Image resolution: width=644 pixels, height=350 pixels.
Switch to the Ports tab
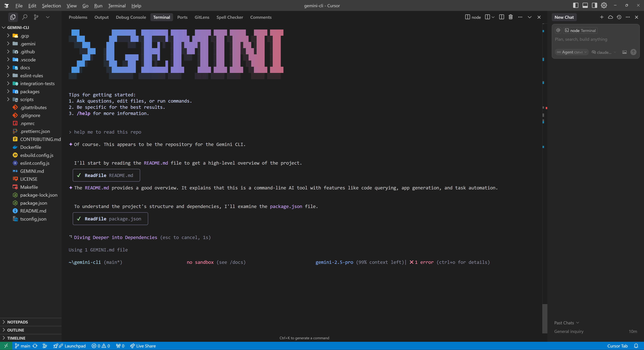tap(182, 17)
